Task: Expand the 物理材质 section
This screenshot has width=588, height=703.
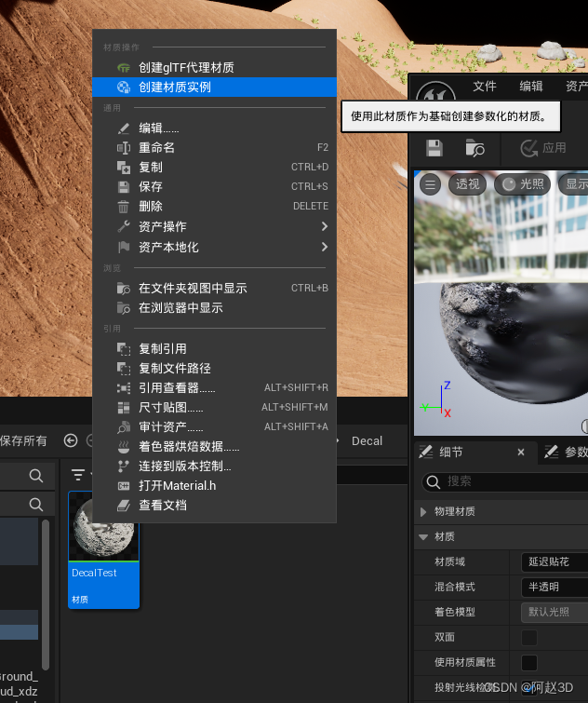Action: click(424, 511)
